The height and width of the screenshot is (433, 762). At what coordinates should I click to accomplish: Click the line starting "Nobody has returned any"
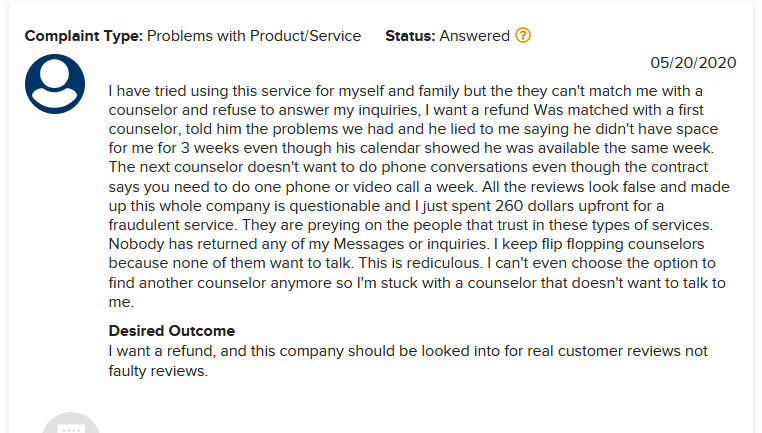pyautogui.click(x=420, y=243)
